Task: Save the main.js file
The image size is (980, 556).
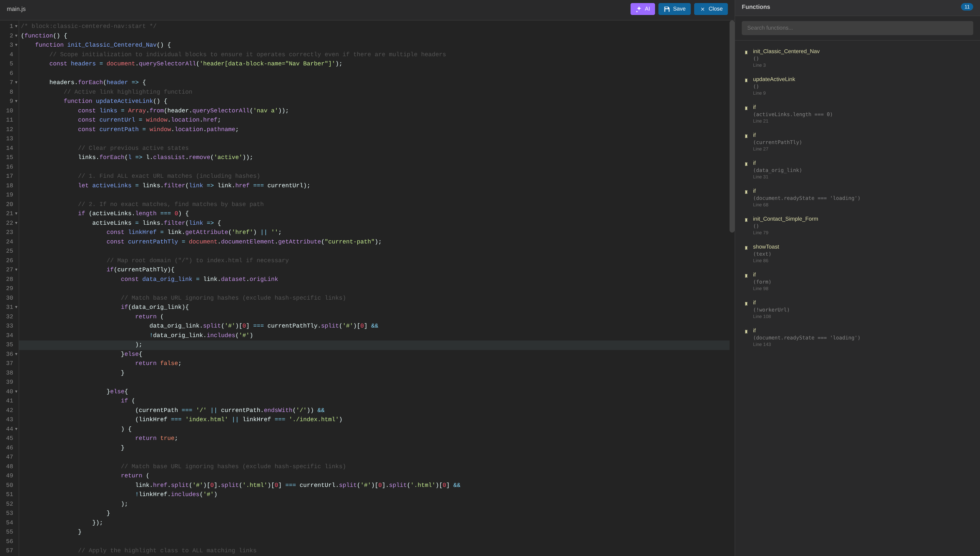Action: (x=674, y=9)
